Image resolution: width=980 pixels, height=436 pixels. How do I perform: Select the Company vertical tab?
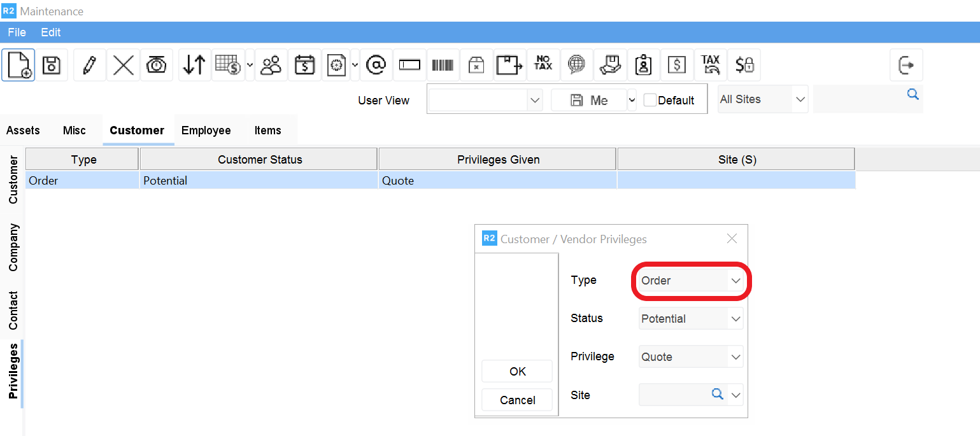[13, 248]
